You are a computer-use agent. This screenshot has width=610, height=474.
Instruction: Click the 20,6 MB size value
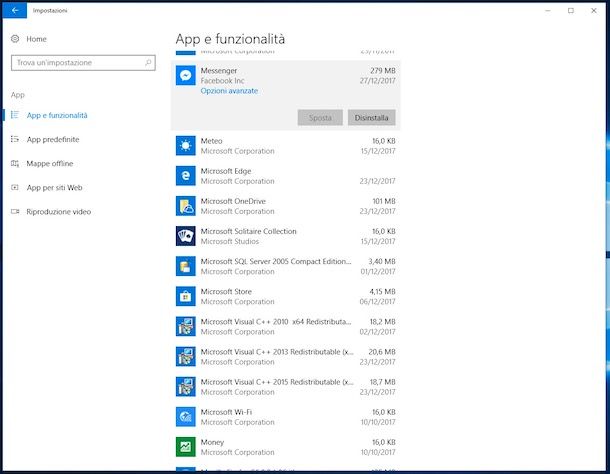pos(382,352)
